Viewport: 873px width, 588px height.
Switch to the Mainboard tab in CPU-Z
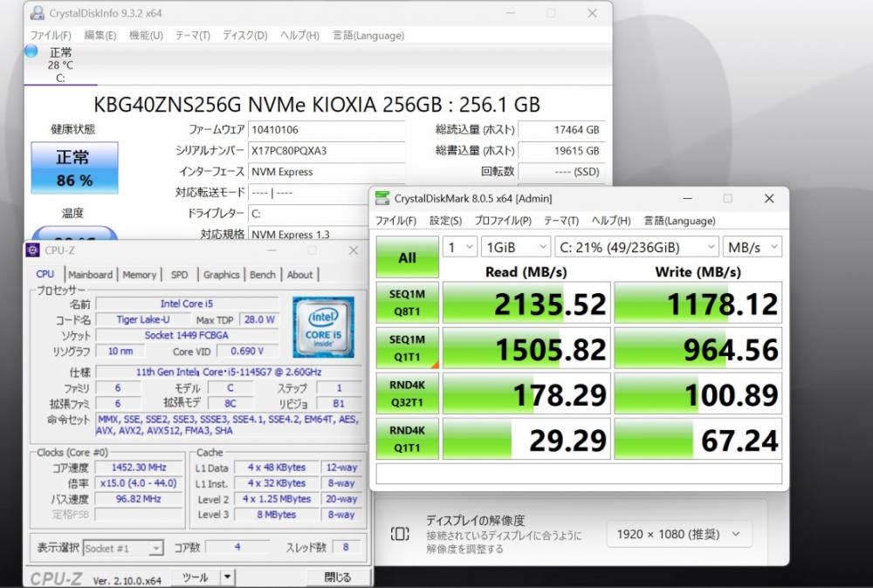coord(90,274)
